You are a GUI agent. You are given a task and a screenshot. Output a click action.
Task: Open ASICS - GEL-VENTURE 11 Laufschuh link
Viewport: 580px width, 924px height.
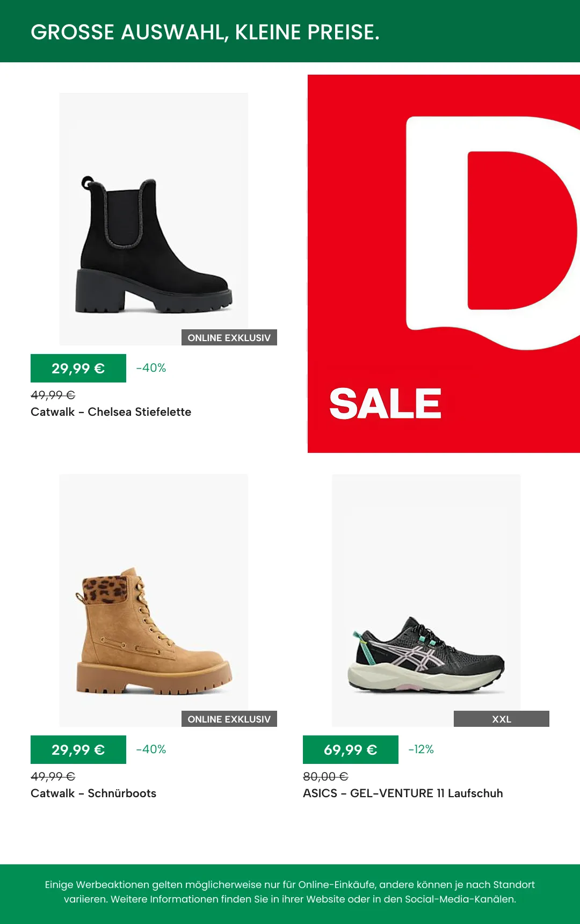click(x=403, y=793)
